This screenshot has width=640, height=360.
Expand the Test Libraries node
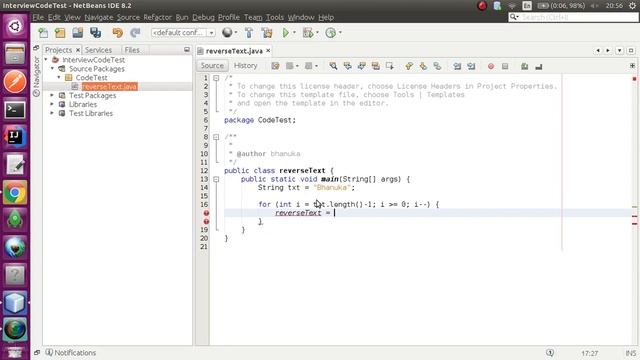tap(52, 113)
